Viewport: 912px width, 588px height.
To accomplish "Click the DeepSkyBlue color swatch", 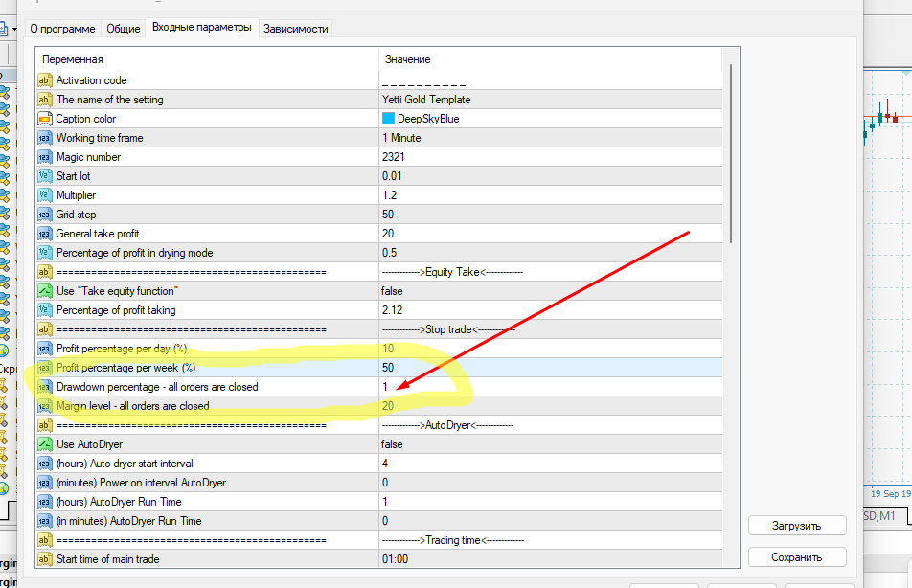I will [x=388, y=119].
